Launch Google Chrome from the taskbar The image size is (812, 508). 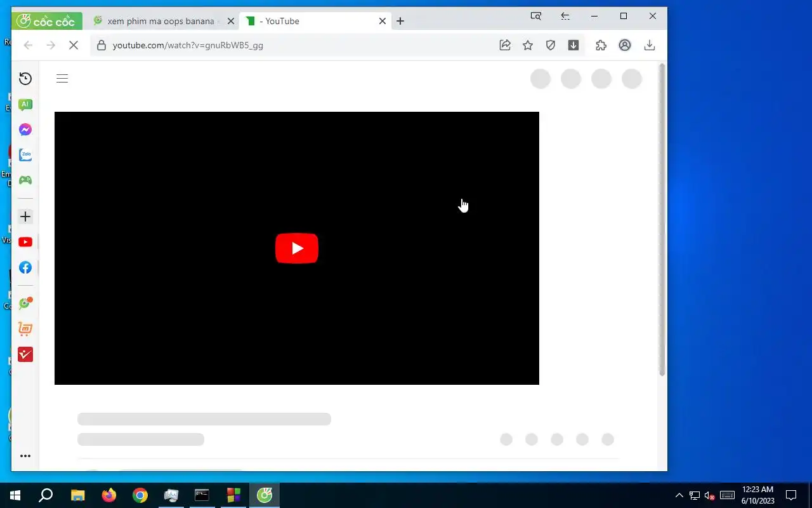pos(140,495)
